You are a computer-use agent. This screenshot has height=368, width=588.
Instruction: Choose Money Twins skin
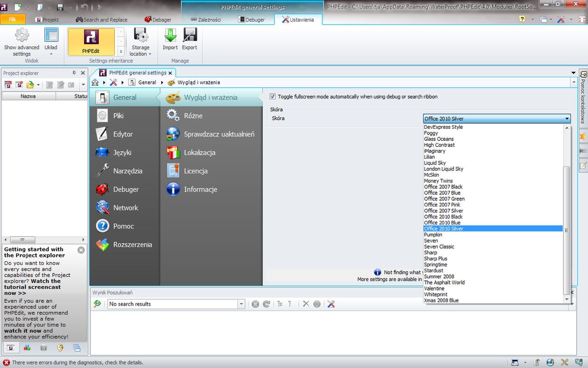coord(493,181)
